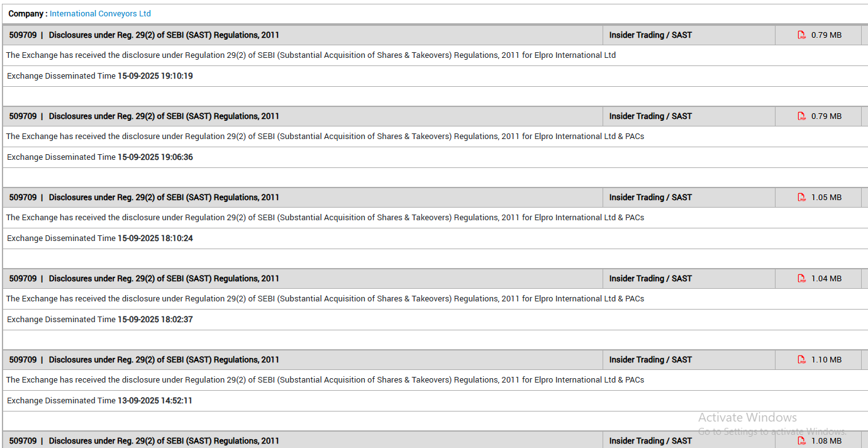Viewport: 868px width, 448px height.
Task: Click the 'Company :' label
Action: (28, 13)
